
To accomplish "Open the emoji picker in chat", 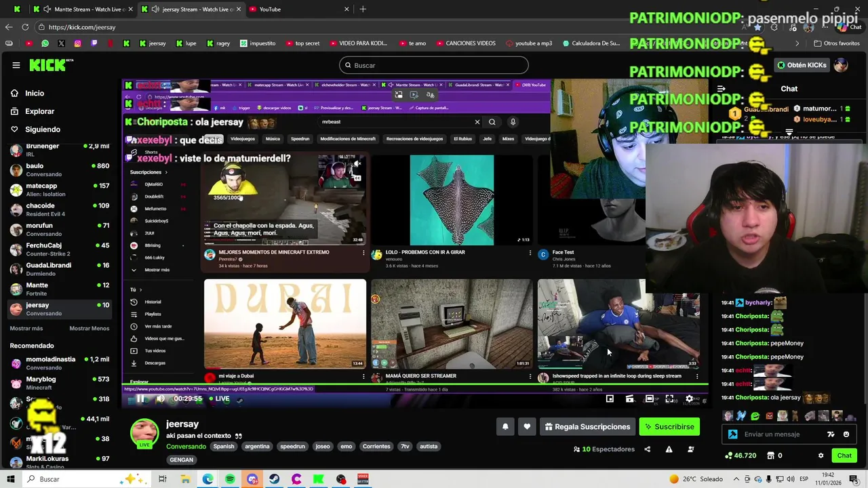I will pyautogui.click(x=846, y=434).
